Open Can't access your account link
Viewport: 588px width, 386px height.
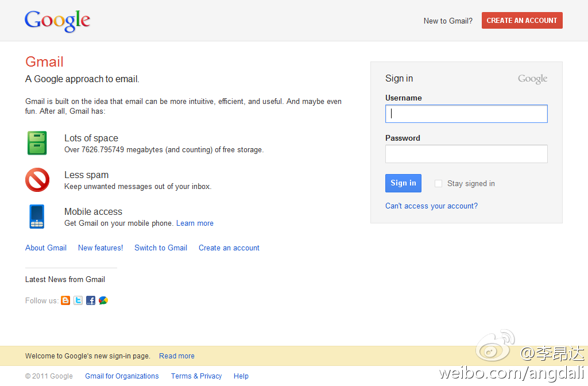431,206
